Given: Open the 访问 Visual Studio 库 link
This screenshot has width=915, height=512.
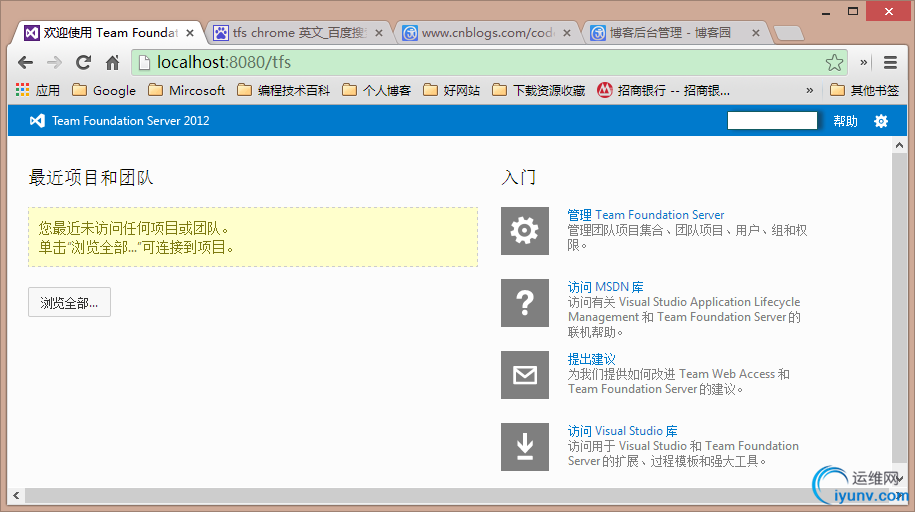Looking at the screenshot, I should coord(623,431).
